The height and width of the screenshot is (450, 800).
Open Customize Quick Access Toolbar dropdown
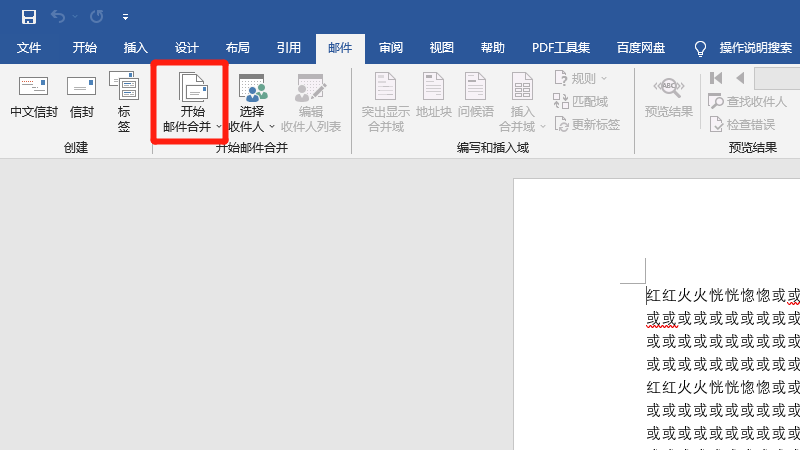click(x=125, y=17)
